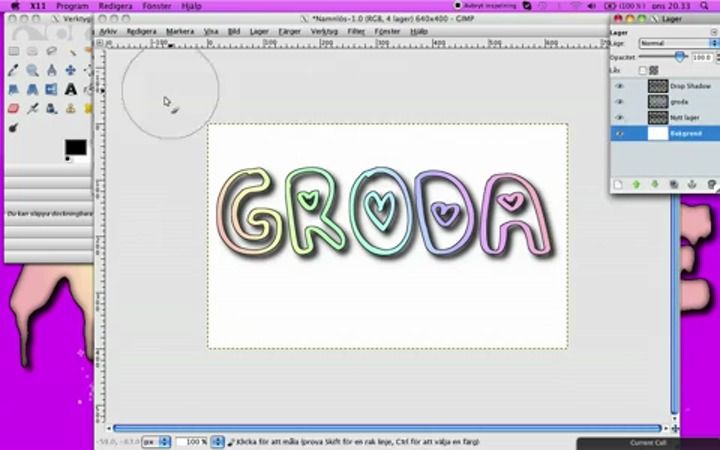Viewport: 720px width, 450px height.
Task: Select the Color Picker eyedropper tool
Action: [x=13, y=70]
